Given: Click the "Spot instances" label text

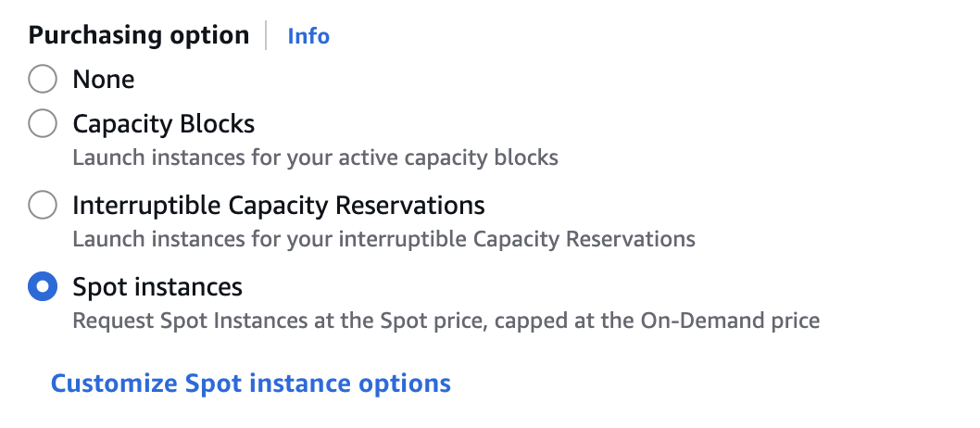Looking at the screenshot, I should click(x=157, y=287).
